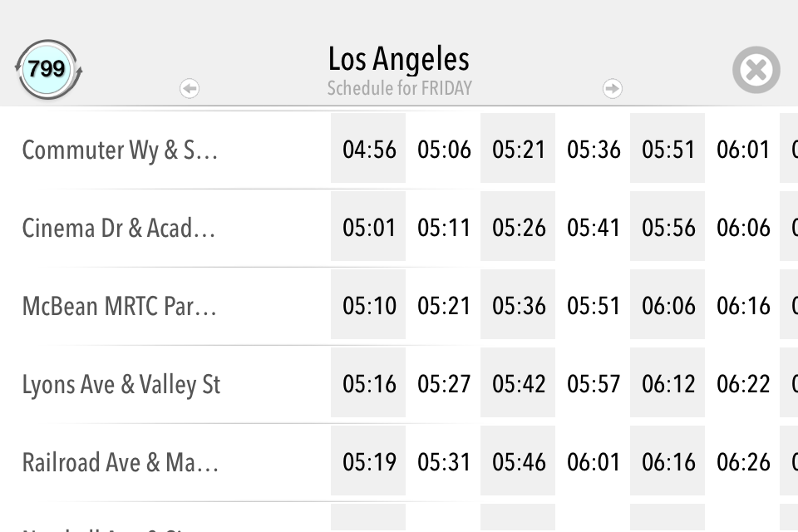The image size is (798, 532).
Task: Tap the Los Angeles title
Action: 399,59
